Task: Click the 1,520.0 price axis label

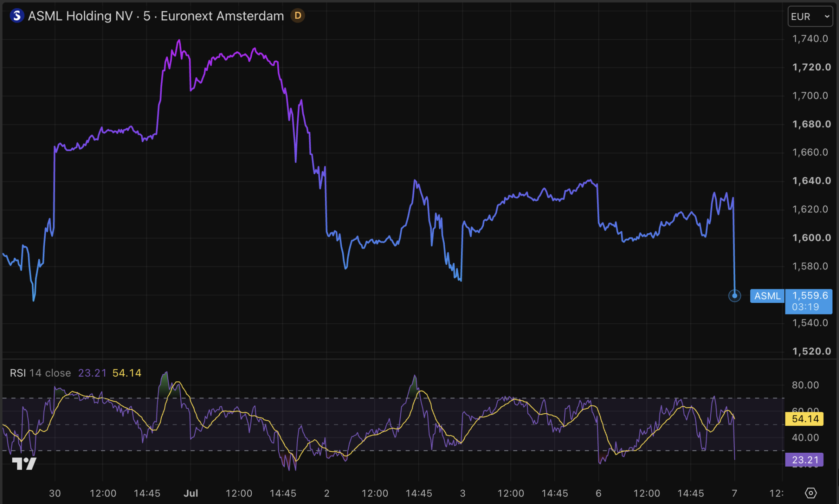Action: click(x=812, y=351)
